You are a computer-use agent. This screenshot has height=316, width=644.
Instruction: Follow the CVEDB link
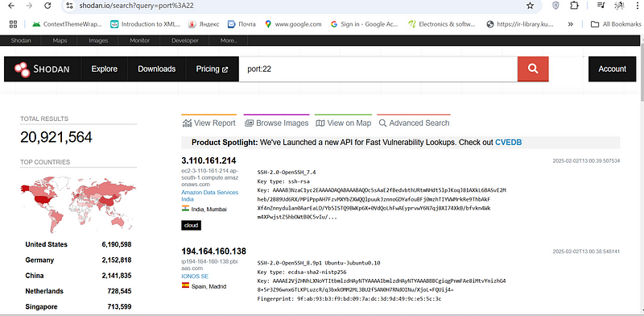pos(509,143)
